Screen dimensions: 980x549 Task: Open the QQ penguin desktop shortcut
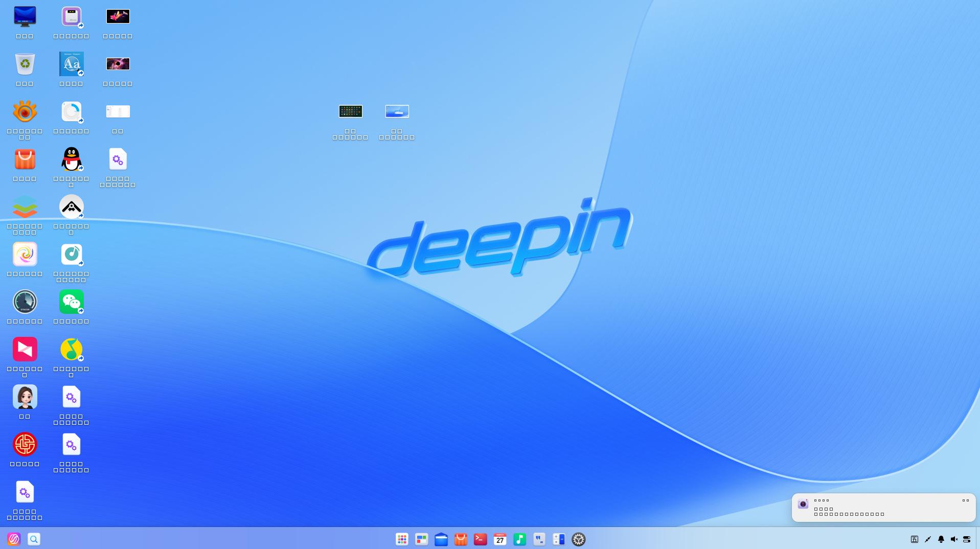(x=71, y=159)
